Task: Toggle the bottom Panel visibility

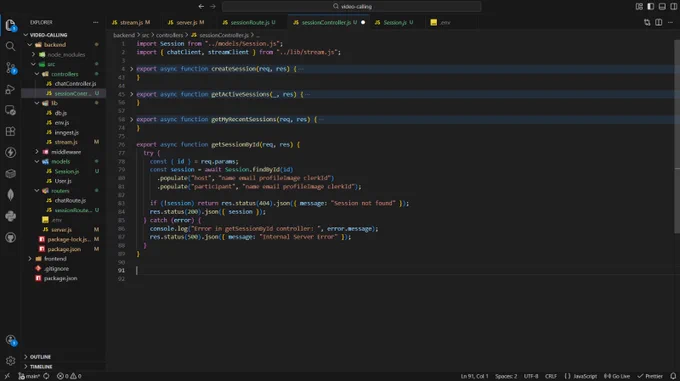Action: pyautogui.click(x=662, y=7)
